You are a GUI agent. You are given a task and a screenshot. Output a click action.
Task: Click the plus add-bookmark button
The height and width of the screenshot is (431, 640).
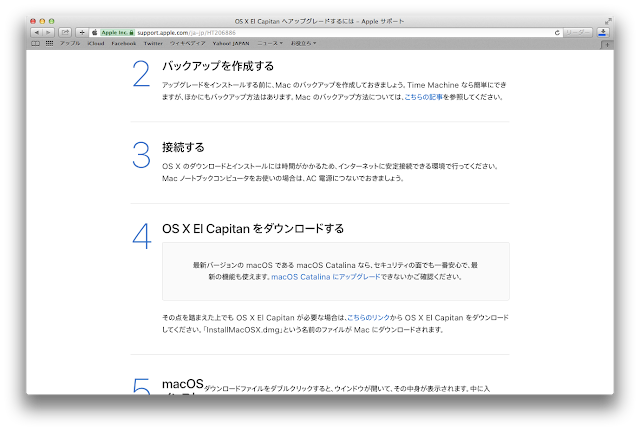pos(82,32)
